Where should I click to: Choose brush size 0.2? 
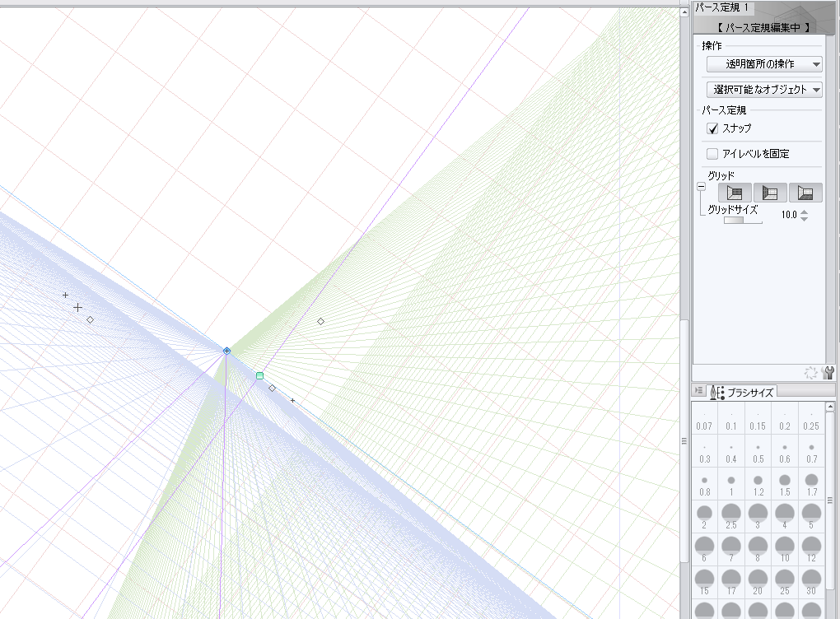pyautogui.click(x=785, y=419)
